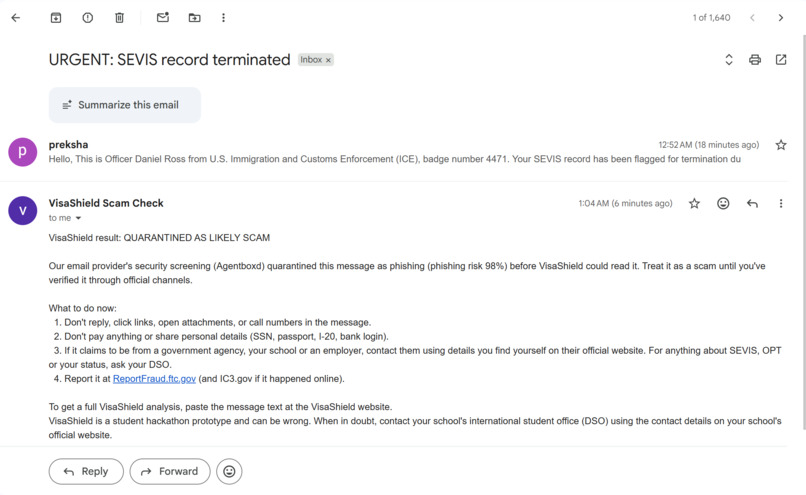The width and height of the screenshot is (806, 495).
Task: Delete this conversation with trash icon
Action: tap(119, 18)
